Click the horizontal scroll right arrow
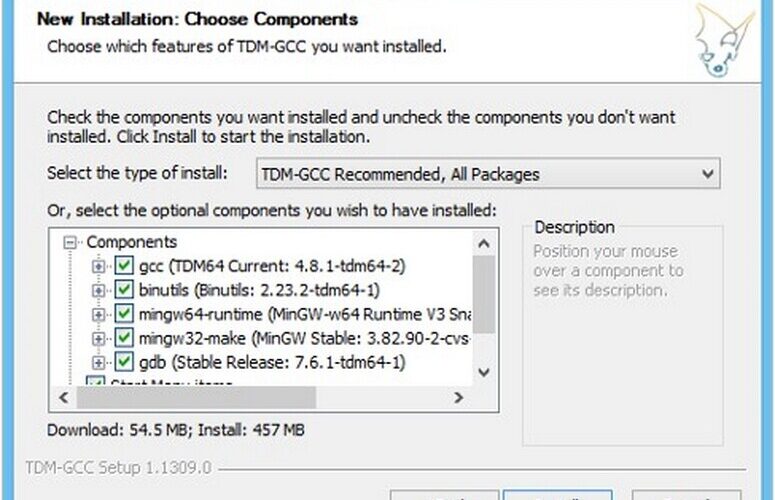Image resolution: width=775 pixels, height=500 pixels. (459, 397)
